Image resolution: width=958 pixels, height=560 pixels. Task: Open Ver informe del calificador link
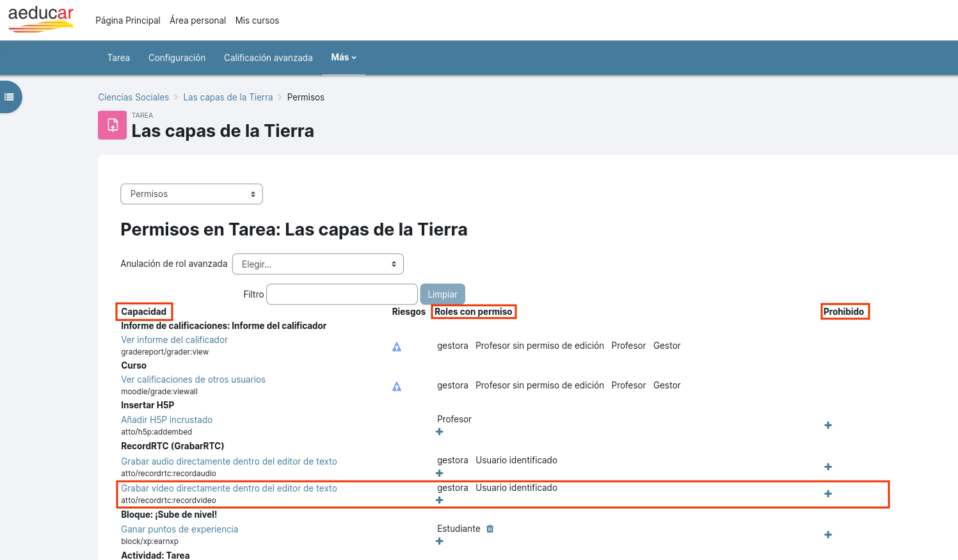click(x=175, y=340)
